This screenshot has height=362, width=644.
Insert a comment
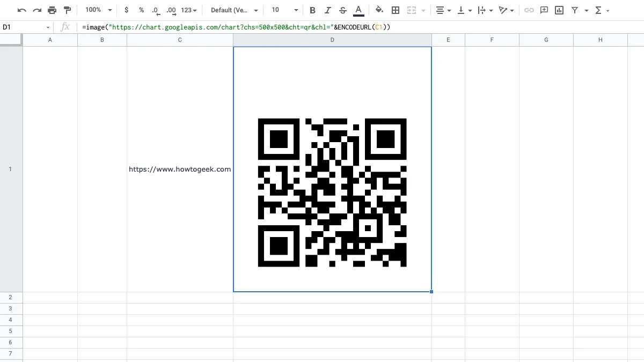(x=544, y=10)
